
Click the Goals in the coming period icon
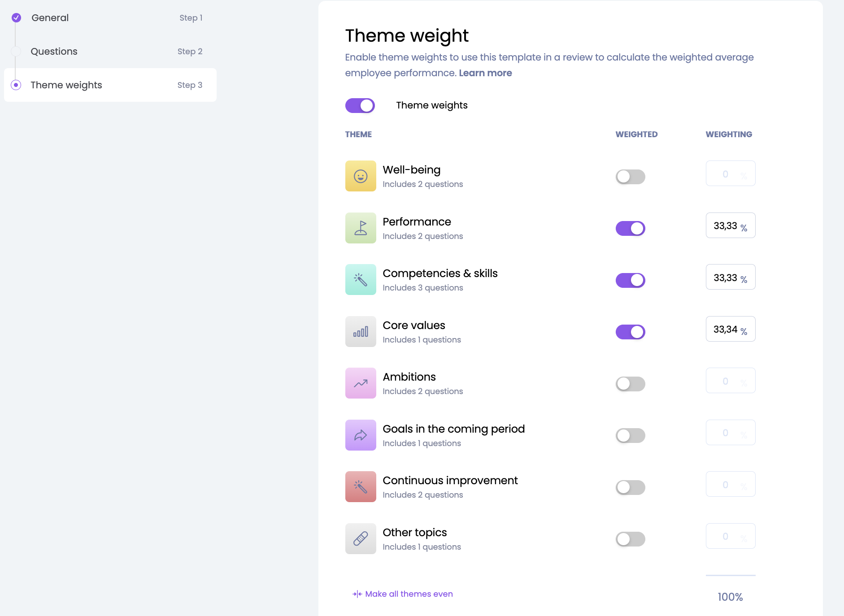[x=361, y=435]
